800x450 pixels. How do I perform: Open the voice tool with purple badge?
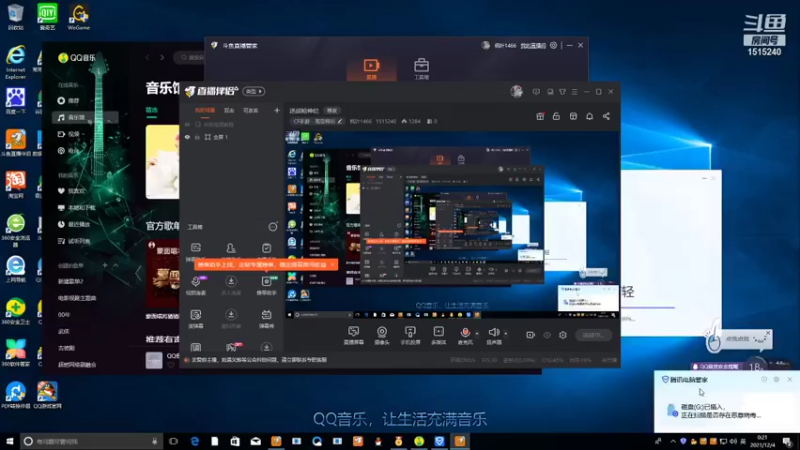point(196,284)
